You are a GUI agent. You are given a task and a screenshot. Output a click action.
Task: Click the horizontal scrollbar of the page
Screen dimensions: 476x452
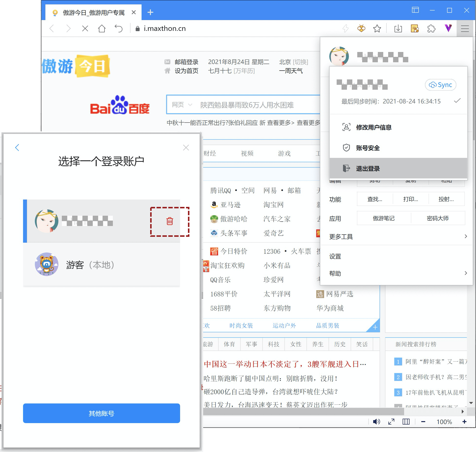coord(304,412)
